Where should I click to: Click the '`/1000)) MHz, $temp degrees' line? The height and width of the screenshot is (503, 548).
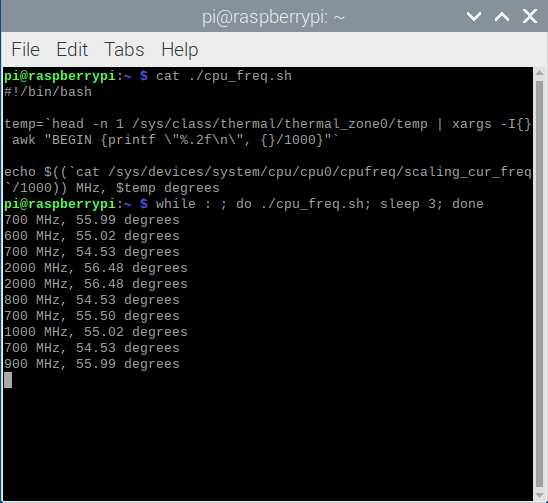[x=112, y=188]
